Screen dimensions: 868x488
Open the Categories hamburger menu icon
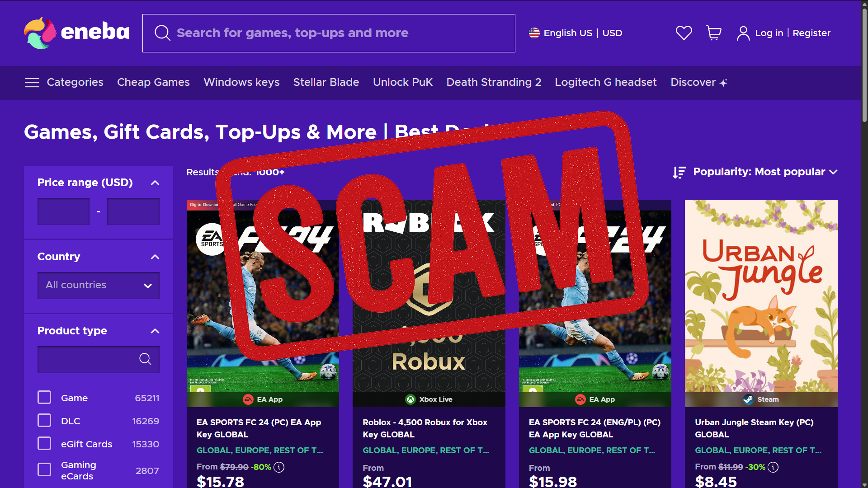click(x=32, y=83)
